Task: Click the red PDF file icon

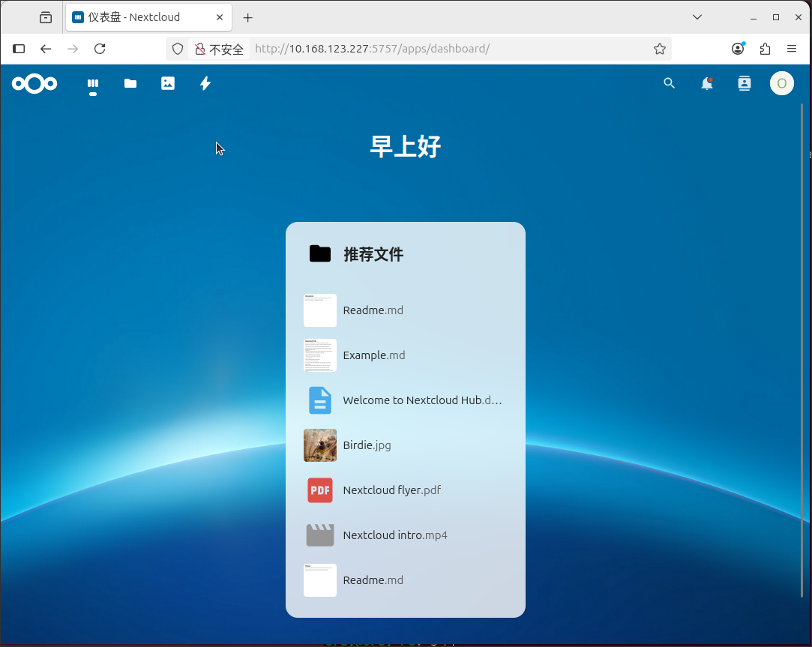Action: pyautogui.click(x=320, y=490)
